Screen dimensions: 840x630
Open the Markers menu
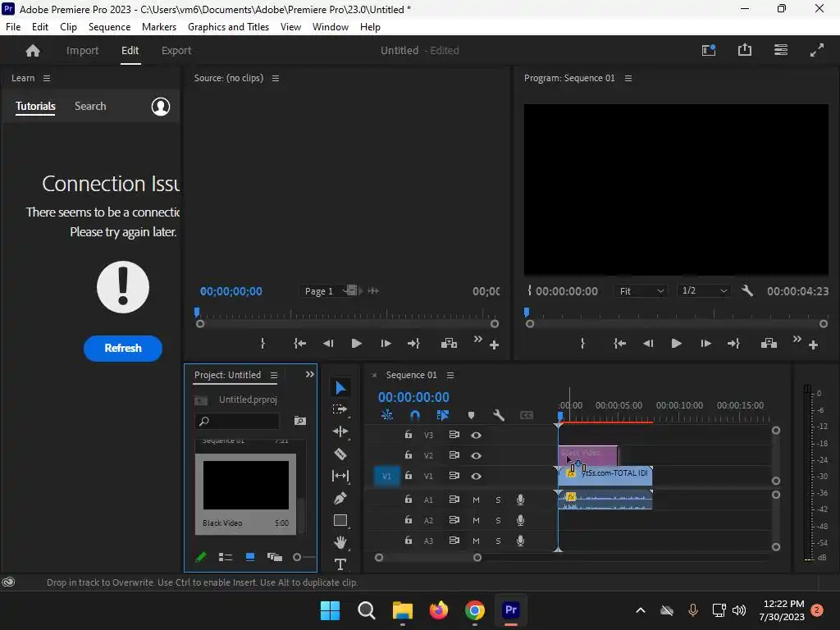pyautogui.click(x=159, y=27)
